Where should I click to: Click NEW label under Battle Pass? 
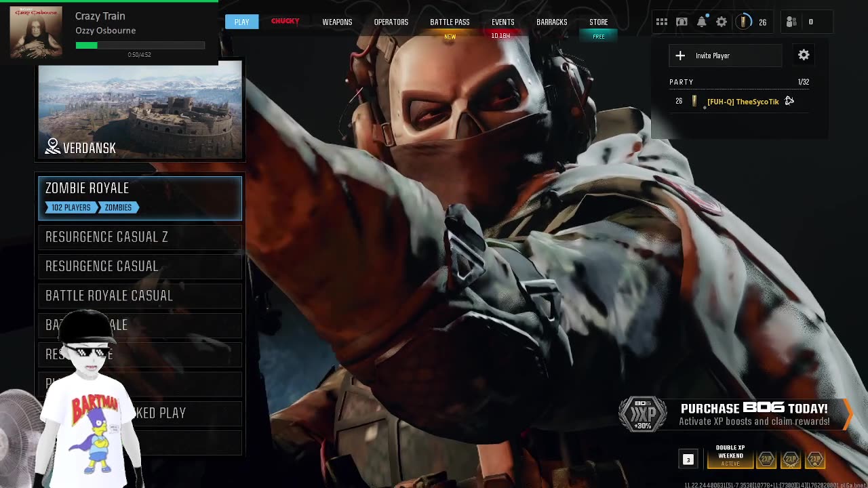(450, 37)
